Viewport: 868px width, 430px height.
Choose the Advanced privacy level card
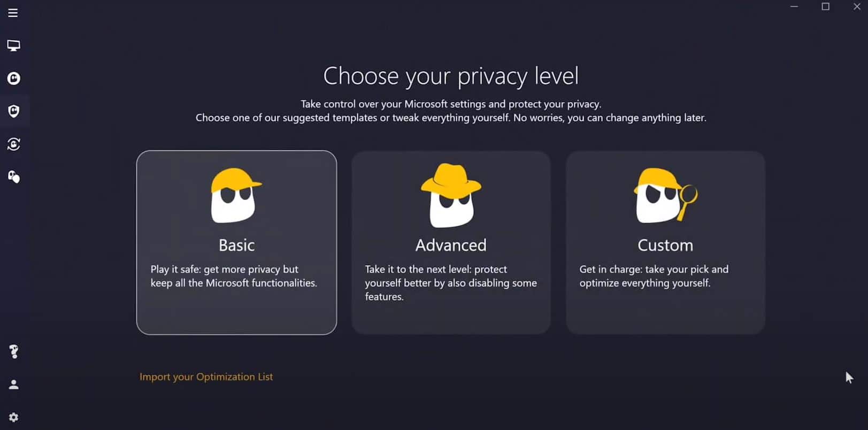(451, 242)
